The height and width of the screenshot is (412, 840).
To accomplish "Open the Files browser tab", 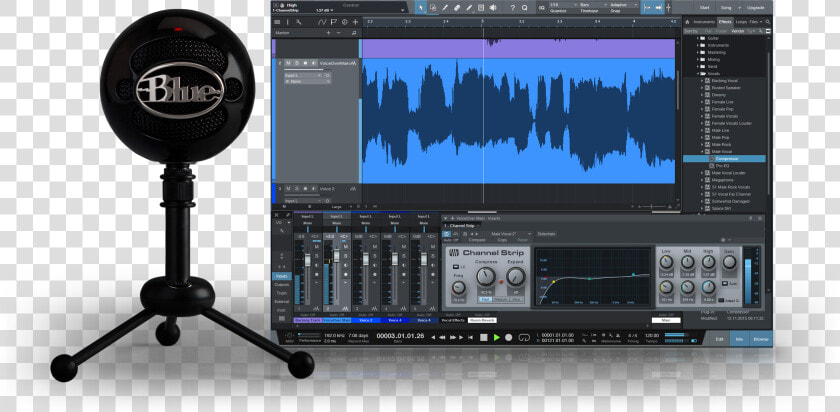I will (x=753, y=22).
